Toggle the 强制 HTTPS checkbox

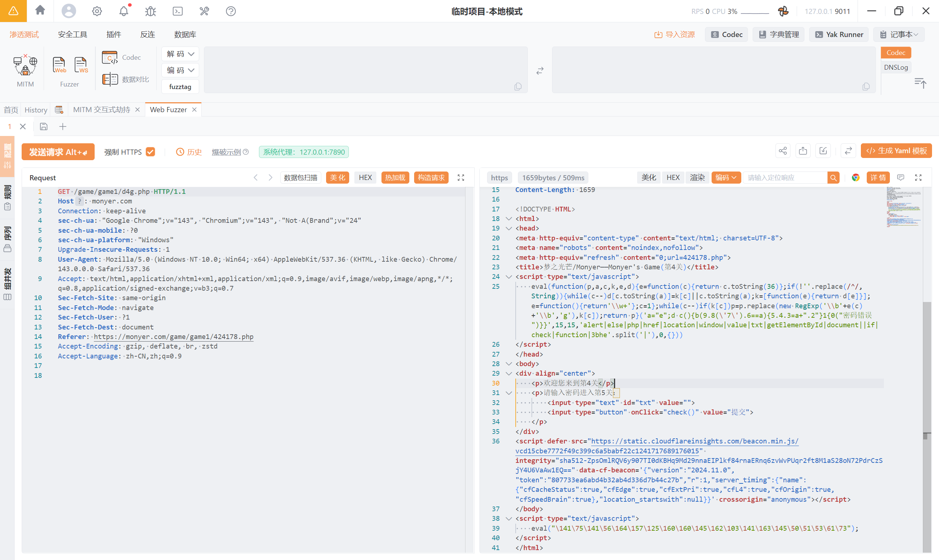coord(150,152)
